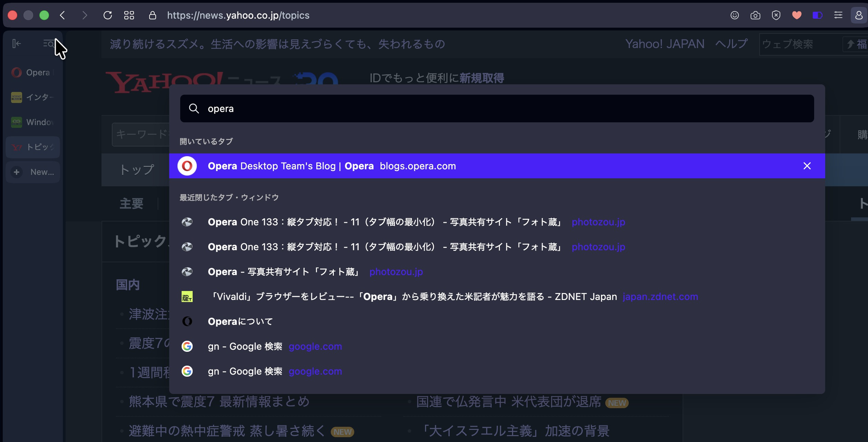Click the camera snapshot icon
868x442 pixels.
pyautogui.click(x=755, y=16)
